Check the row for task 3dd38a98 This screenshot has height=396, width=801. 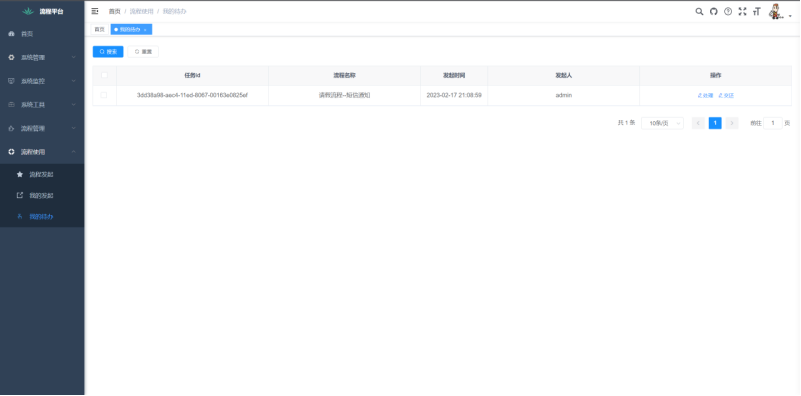tap(104, 95)
